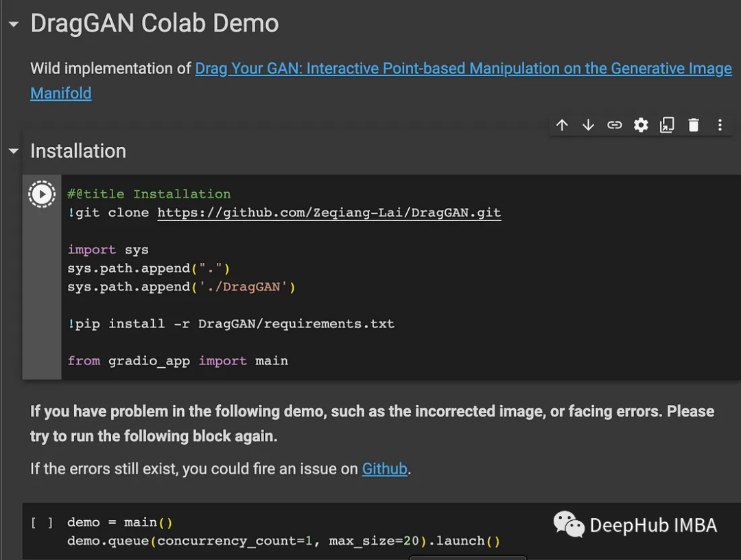Click the Manifold link text
This screenshot has width=741, height=560.
(61, 93)
